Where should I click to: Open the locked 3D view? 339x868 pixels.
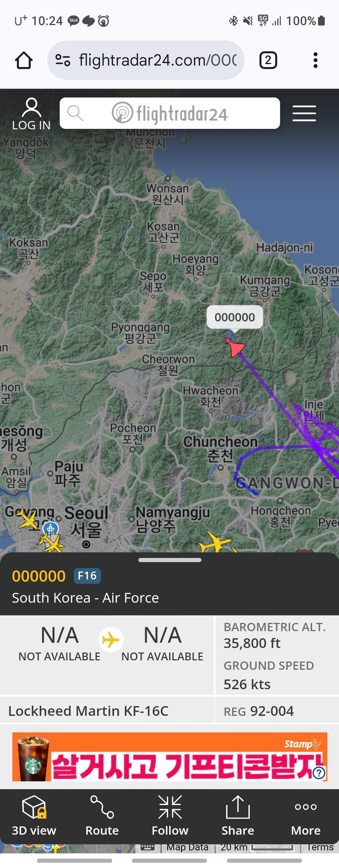tap(34, 816)
